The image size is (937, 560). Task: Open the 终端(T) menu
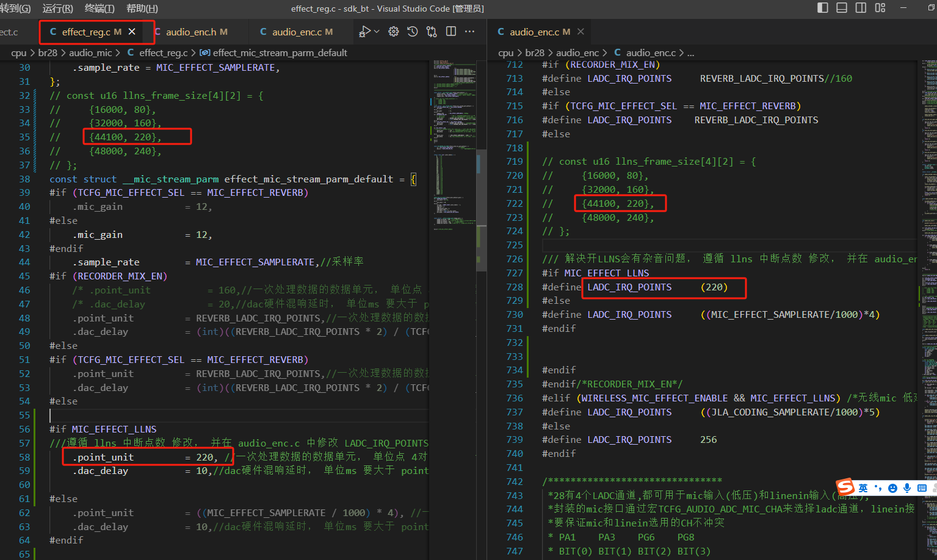(99, 9)
